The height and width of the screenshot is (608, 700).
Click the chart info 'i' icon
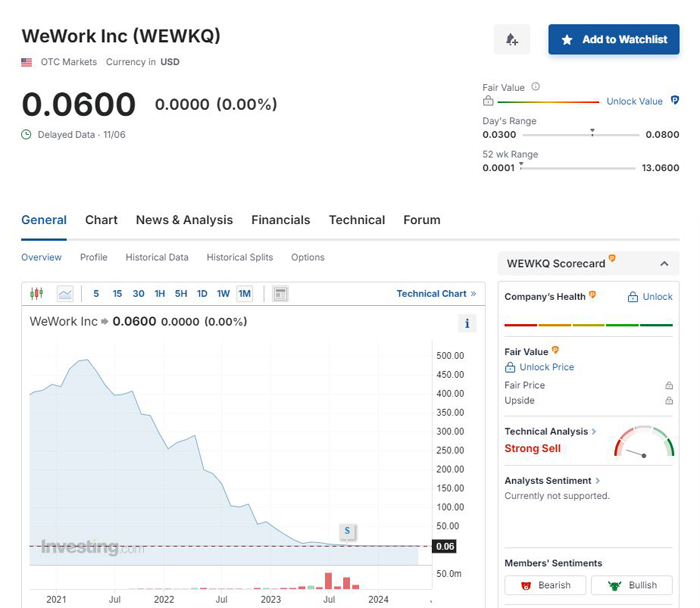coord(467,323)
